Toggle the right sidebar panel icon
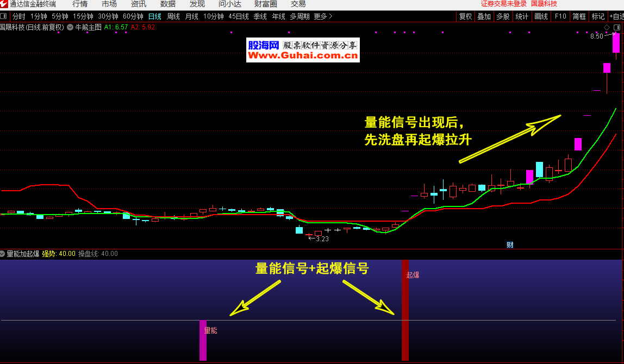The height and width of the screenshot is (364, 624). point(617,27)
